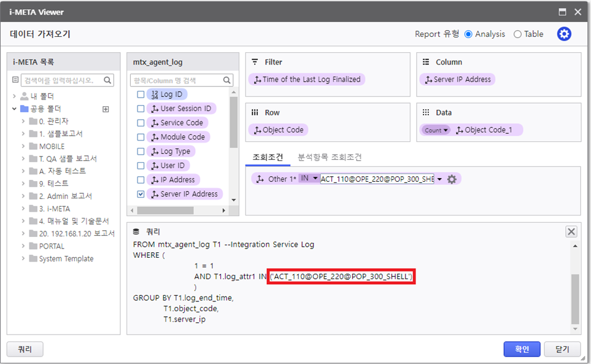
Task: Open the IN operator dropdown
Action: click(x=309, y=179)
